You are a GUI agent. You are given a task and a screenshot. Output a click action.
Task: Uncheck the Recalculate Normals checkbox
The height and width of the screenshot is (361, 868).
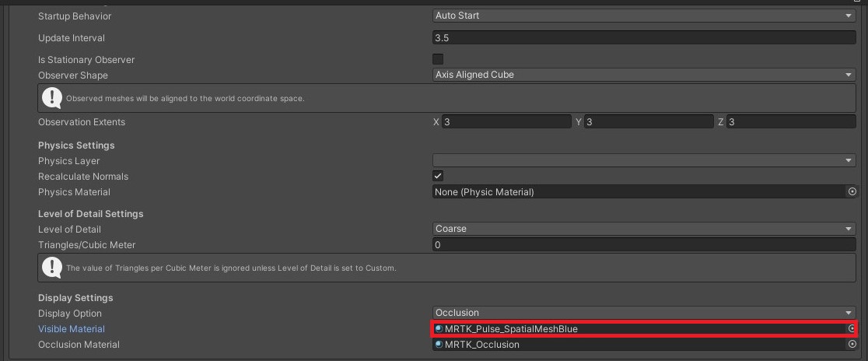click(438, 176)
